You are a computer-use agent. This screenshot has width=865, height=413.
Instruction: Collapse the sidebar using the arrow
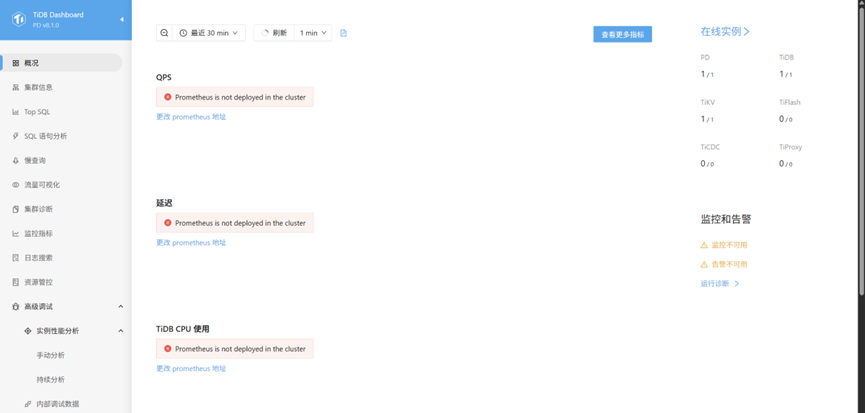(x=121, y=20)
